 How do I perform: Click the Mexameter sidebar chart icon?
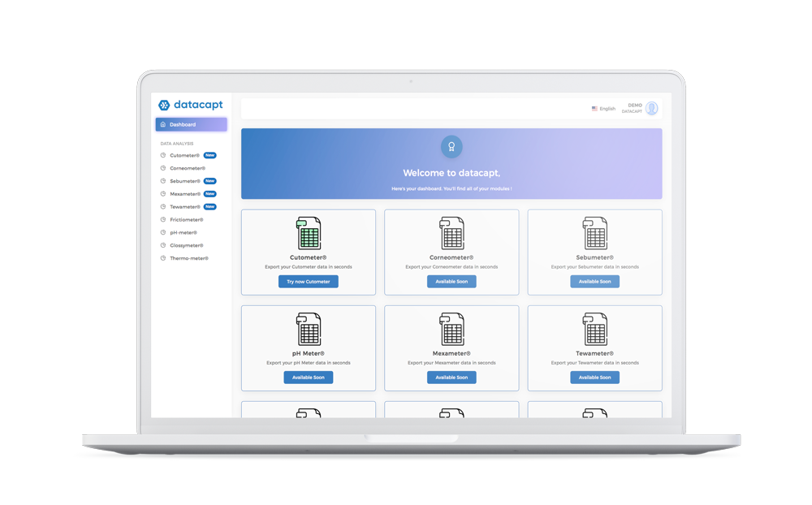point(163,194)
